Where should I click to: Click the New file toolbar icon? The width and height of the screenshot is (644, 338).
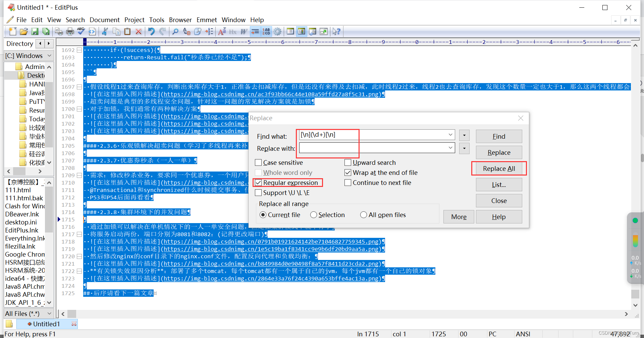(x=12, y=31)
